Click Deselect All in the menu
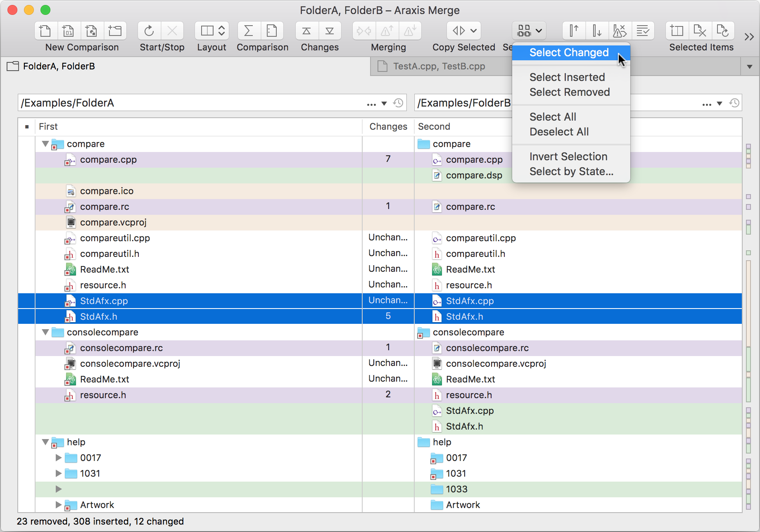760x532 pixels. pos(559,131)
